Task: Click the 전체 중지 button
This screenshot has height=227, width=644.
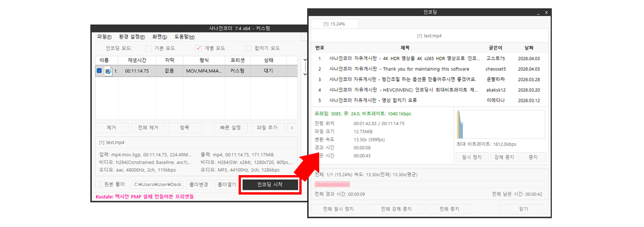Action: pyautogui.click(x=449, y=209)
